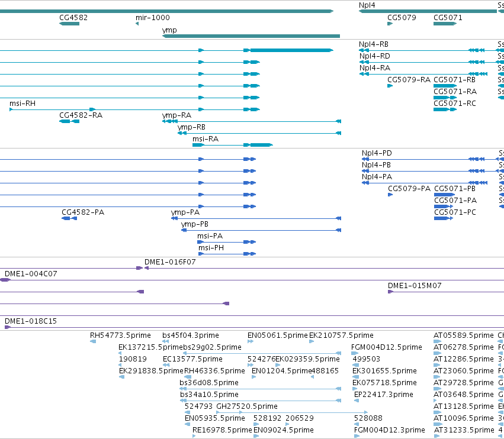
Task: Click the EK137215.5prime EST label
Action: [x=150, y=347]
